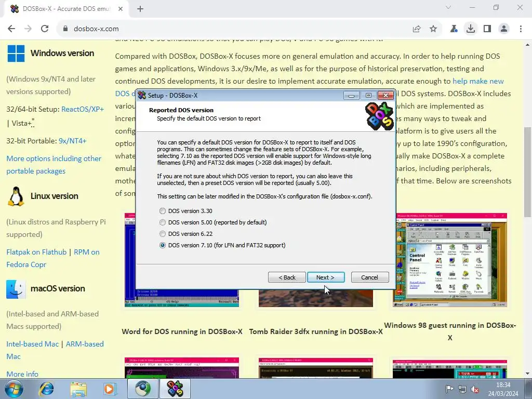
Task: Open Windows Media Player from taskbar
Action: coord(110,389)
